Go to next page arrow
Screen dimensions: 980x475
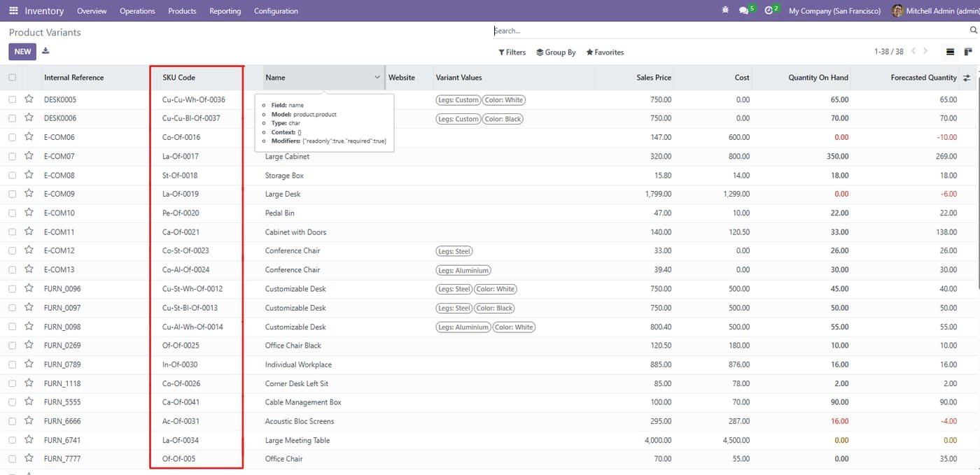pos(925,51)
